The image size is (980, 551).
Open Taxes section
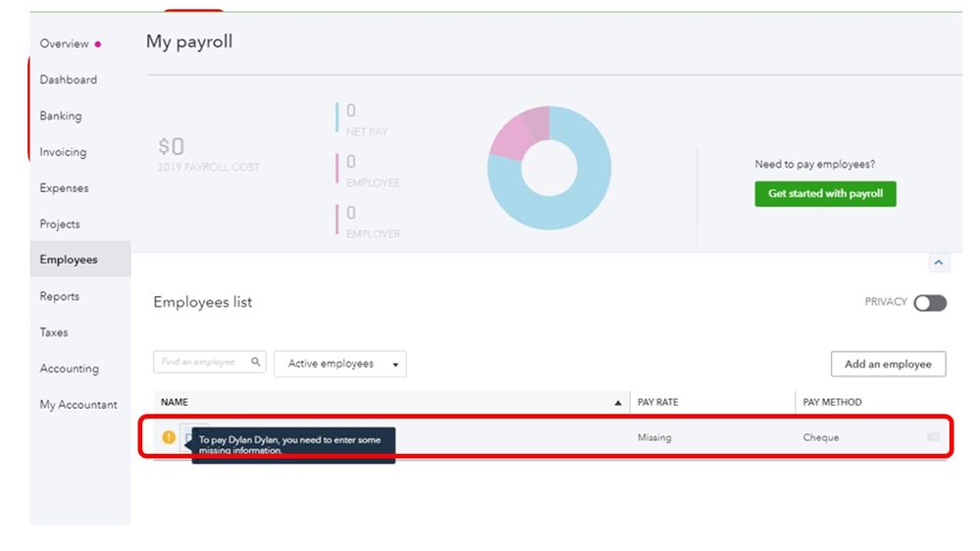(54, 332)
